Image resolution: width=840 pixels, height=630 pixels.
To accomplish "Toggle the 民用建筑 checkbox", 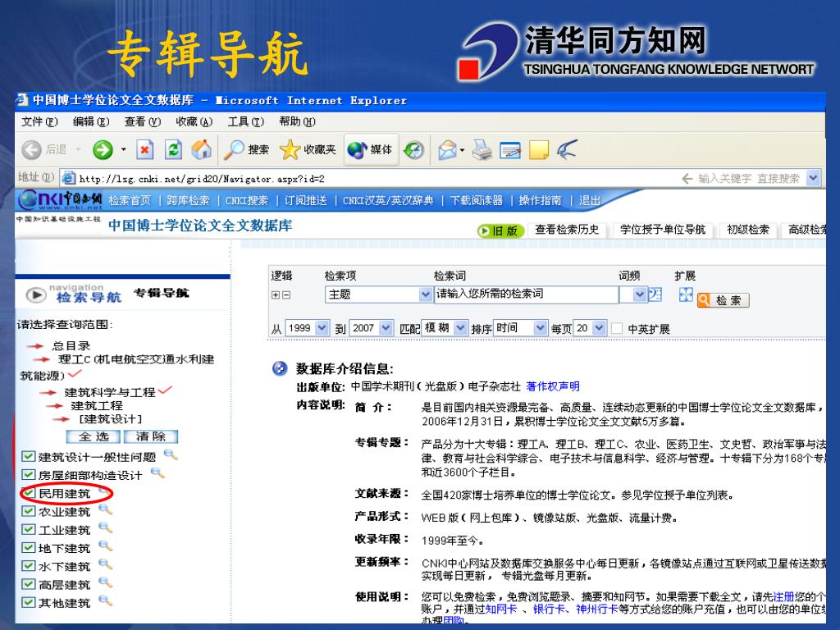I will pos(28,493).
